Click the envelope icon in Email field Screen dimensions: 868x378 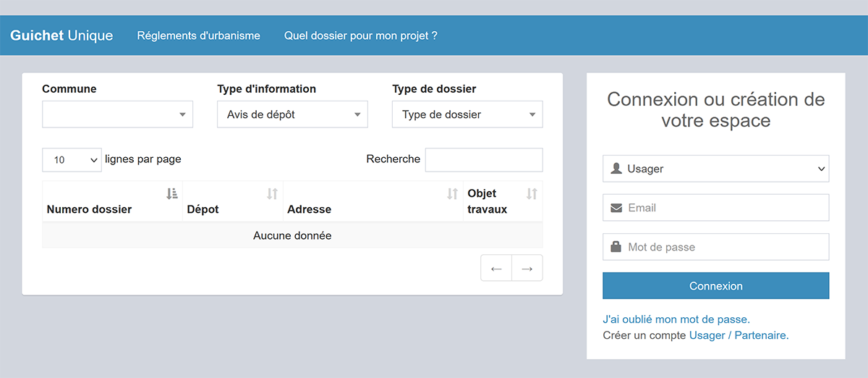pyautogui.click(x=616, y=208)
